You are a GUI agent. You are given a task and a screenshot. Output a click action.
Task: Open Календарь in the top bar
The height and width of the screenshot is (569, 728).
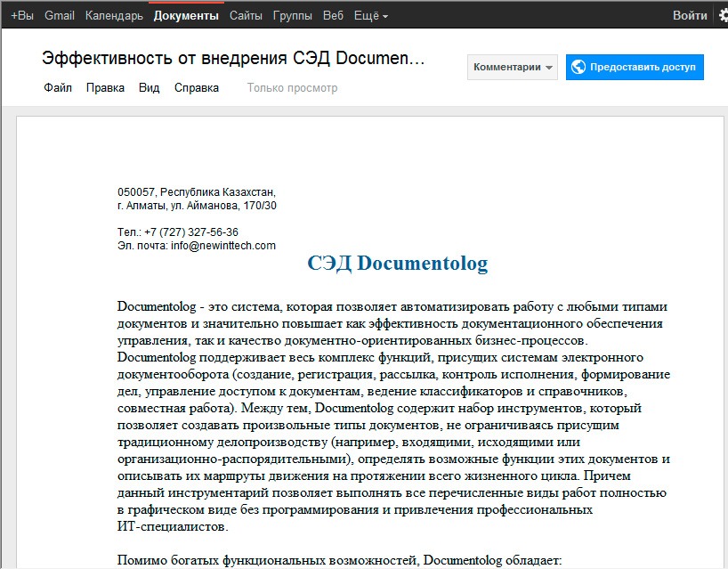click(x=114, y=16)
